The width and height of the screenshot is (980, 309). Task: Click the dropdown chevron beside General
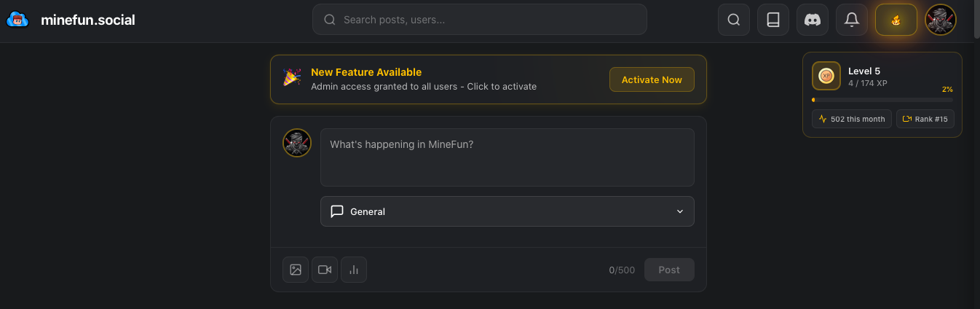(680, 211)
